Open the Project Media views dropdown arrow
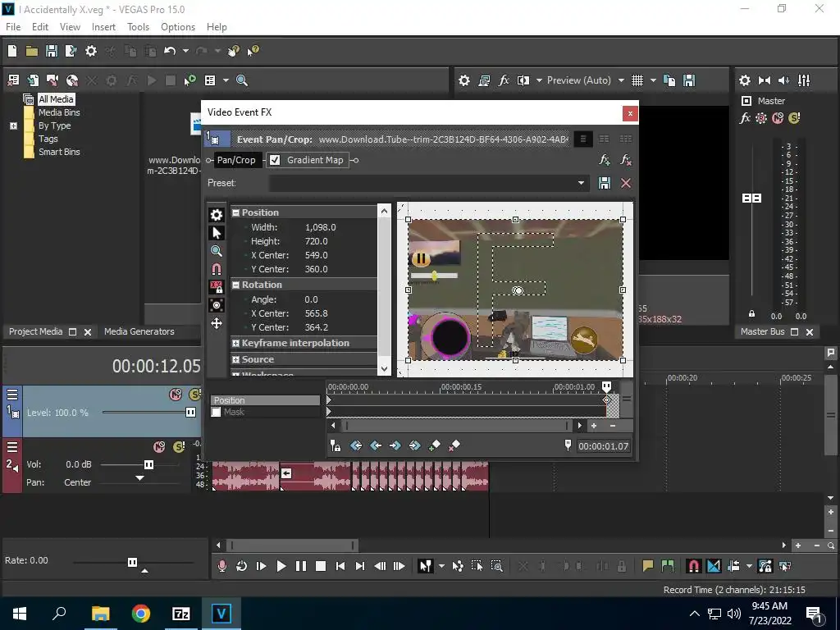This screenshot has height=630, width=840. 226,80
